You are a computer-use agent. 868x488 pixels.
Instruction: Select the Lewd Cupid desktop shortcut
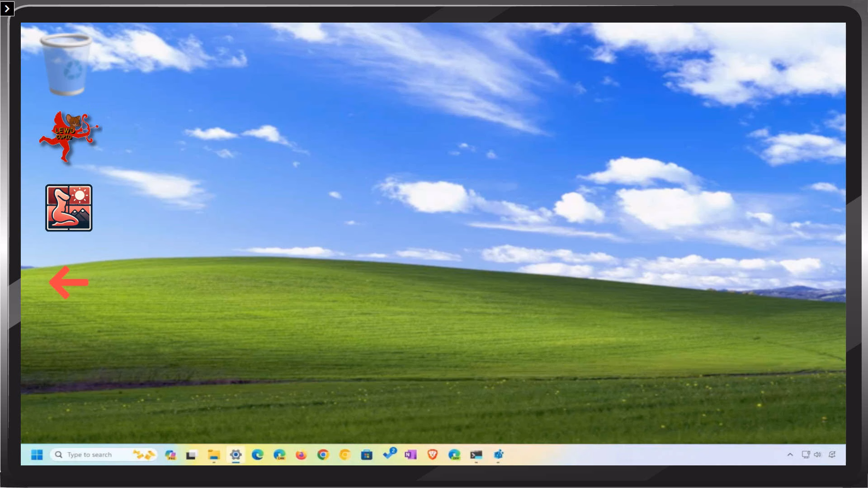point(69,136)
